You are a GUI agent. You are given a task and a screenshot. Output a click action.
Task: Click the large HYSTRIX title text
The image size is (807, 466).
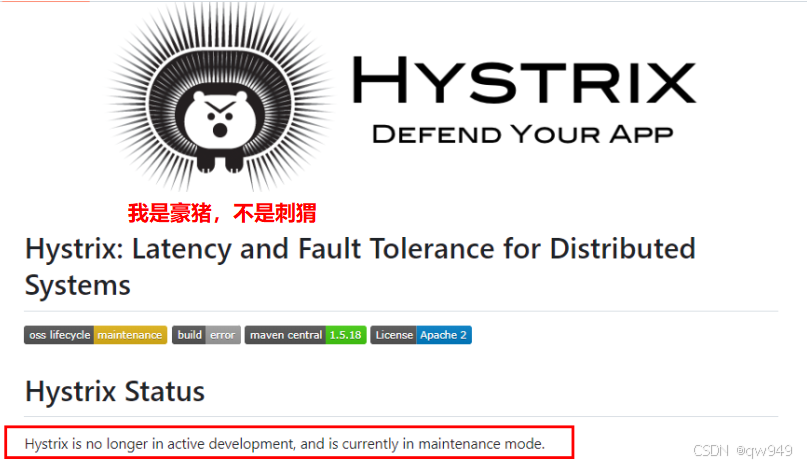click(x=524, y=81)
